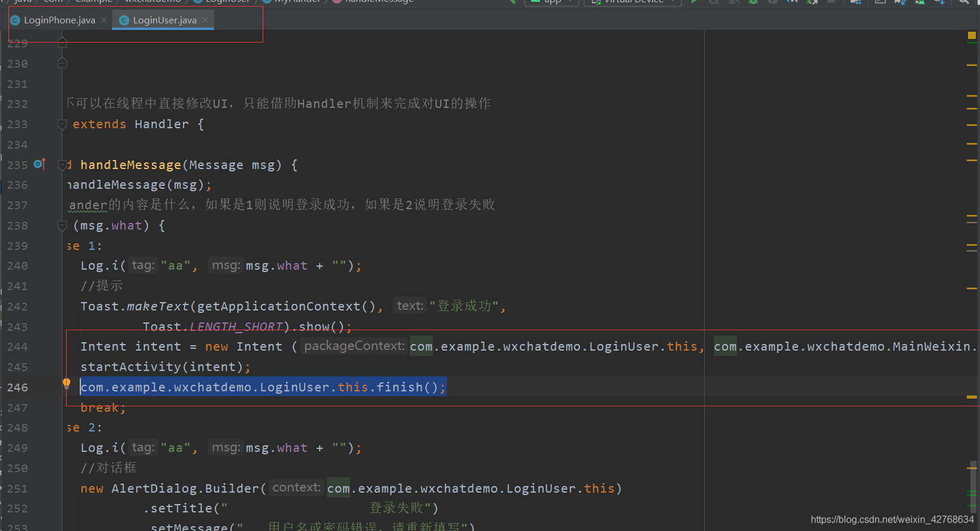Click 'makeText' on line 242
Image resolution: width=980 pixels, height=531 pixels.
(x=158, y=306)
